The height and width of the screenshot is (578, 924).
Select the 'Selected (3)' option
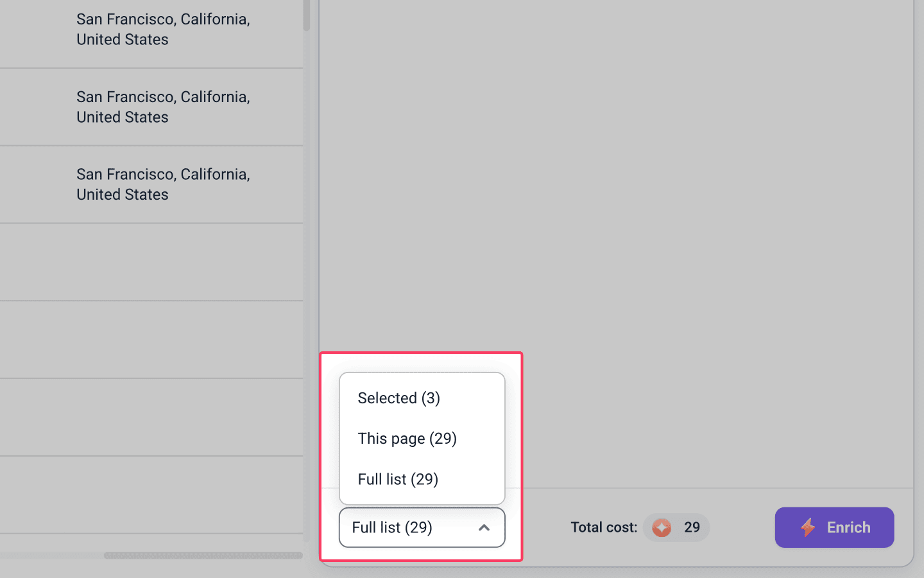[422, 398]
